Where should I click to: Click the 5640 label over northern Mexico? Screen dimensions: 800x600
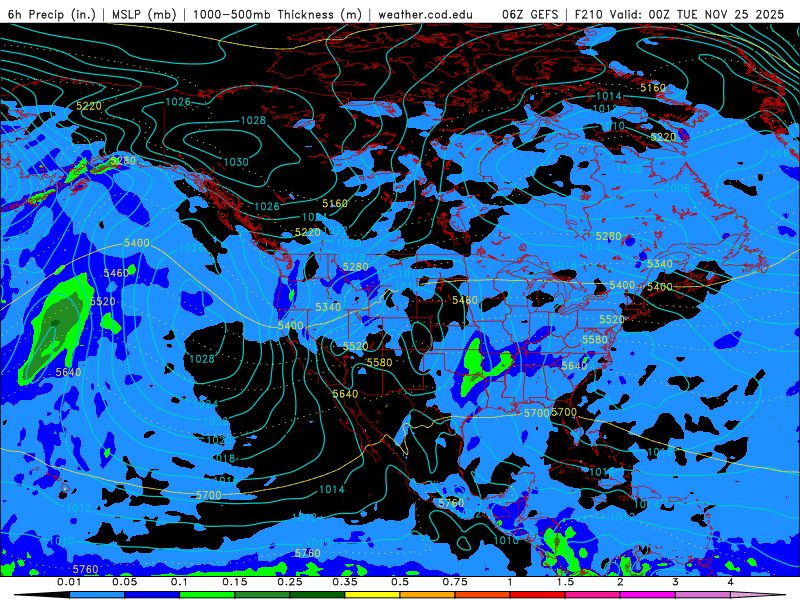click(x=345, y=393)
